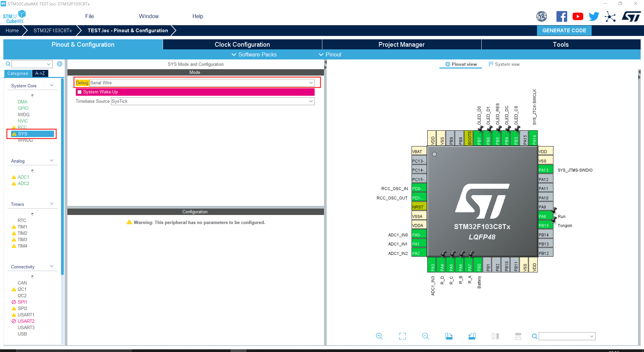Rotate the chip counter-clockwise
Screen dimensions: 644x352
(x=472, y=336)
